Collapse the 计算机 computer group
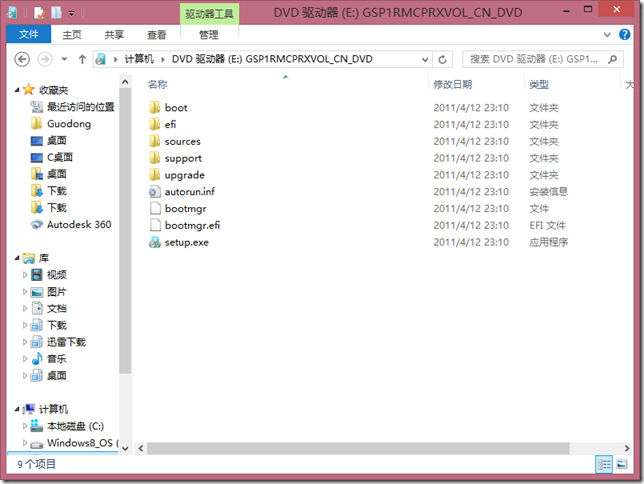The height and width of the screenshot is (484, 644). coord(17,409)
